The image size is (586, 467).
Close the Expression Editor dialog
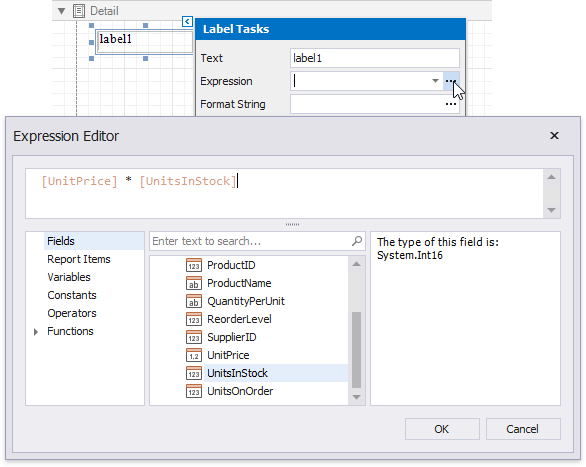coord(554,135)
